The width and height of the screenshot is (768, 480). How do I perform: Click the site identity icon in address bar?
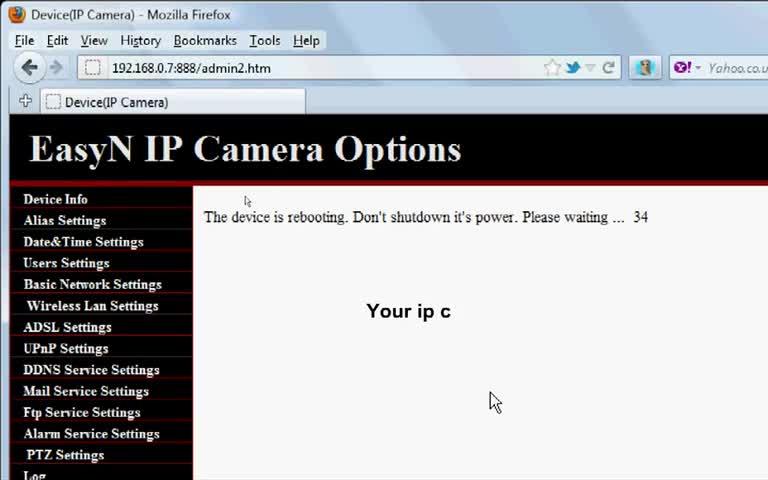[93, 68]
